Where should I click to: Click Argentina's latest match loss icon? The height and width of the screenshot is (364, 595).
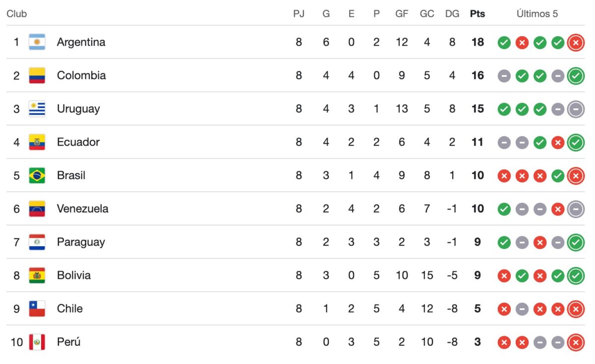point(576,43)
